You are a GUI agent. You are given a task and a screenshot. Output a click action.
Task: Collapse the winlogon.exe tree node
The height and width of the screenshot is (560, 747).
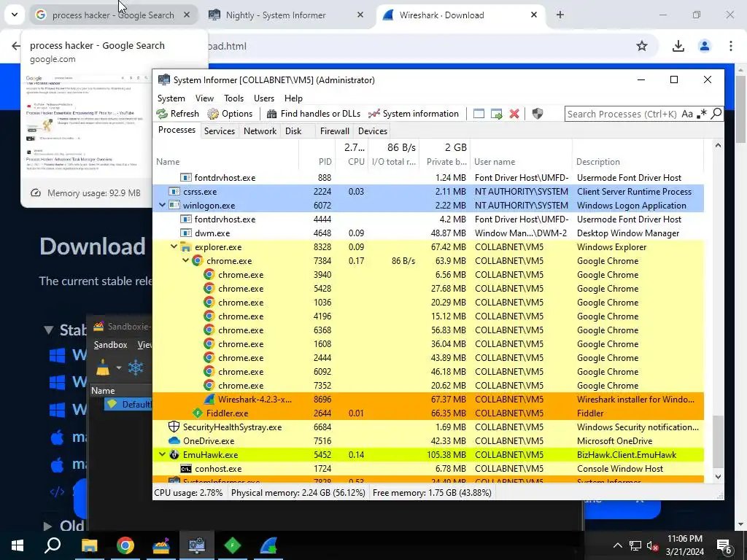click(x=162, y=205)
